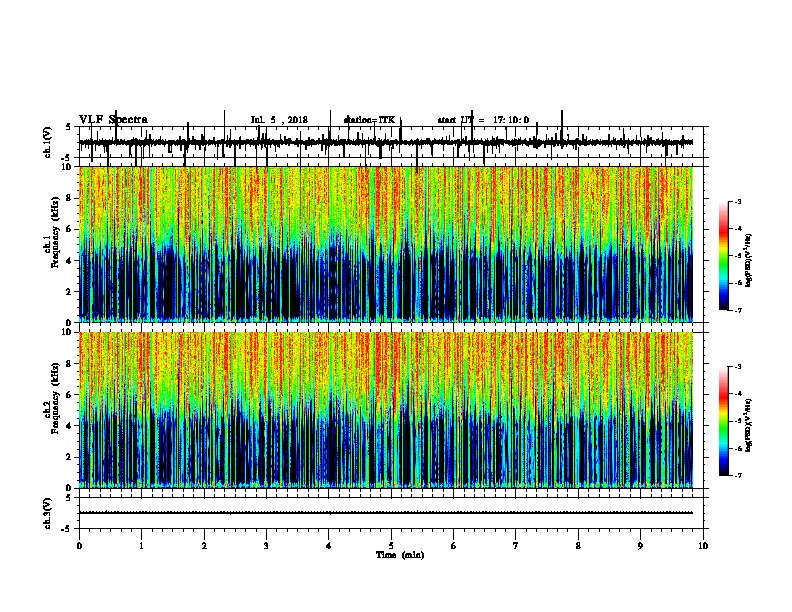Click the "4" kHz tick of ch.1 spectrogram
This screenshot has height=612, width=792.
70,261
